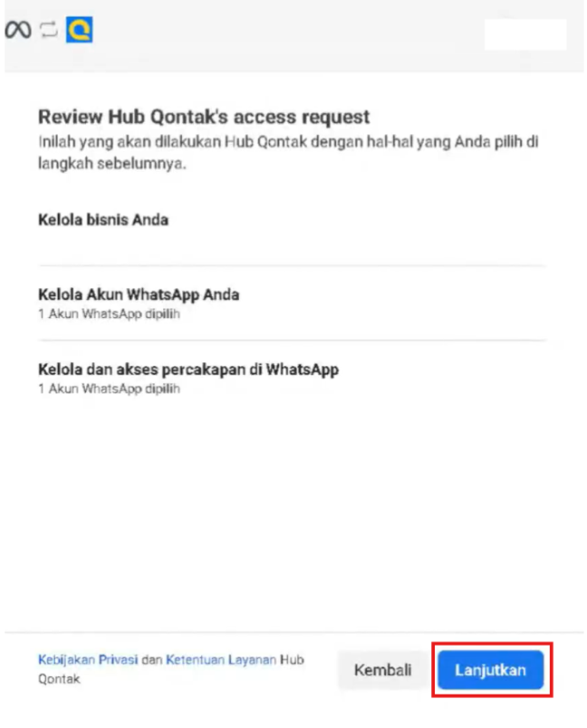587x728 pixels.
Task: Click the exchange arrows icon between logos
Action: (x=49, y=30)
